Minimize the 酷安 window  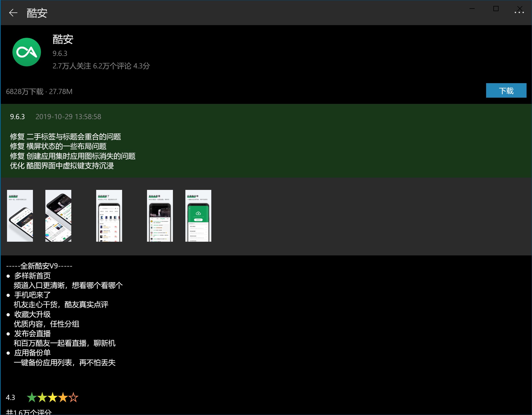pos(472,9)
